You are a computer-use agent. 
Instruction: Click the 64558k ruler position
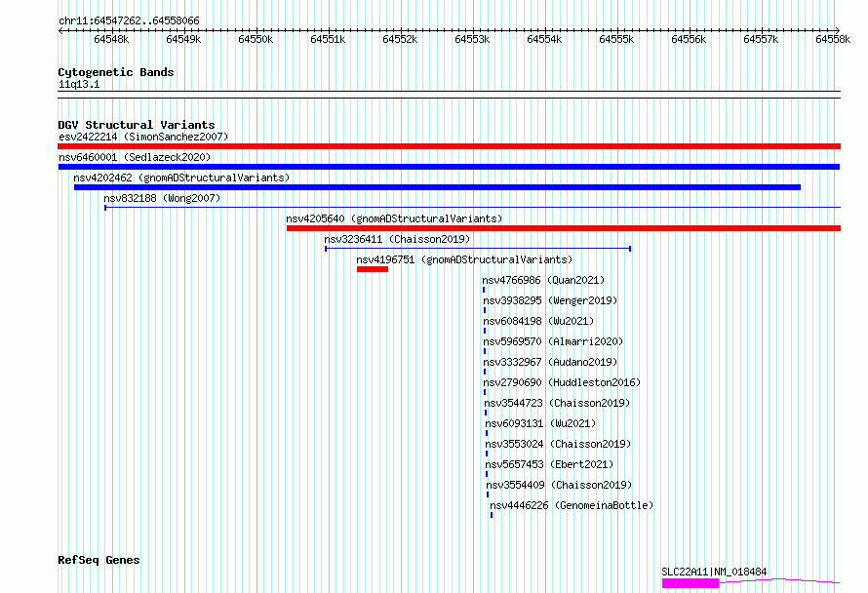pos(833,39)
